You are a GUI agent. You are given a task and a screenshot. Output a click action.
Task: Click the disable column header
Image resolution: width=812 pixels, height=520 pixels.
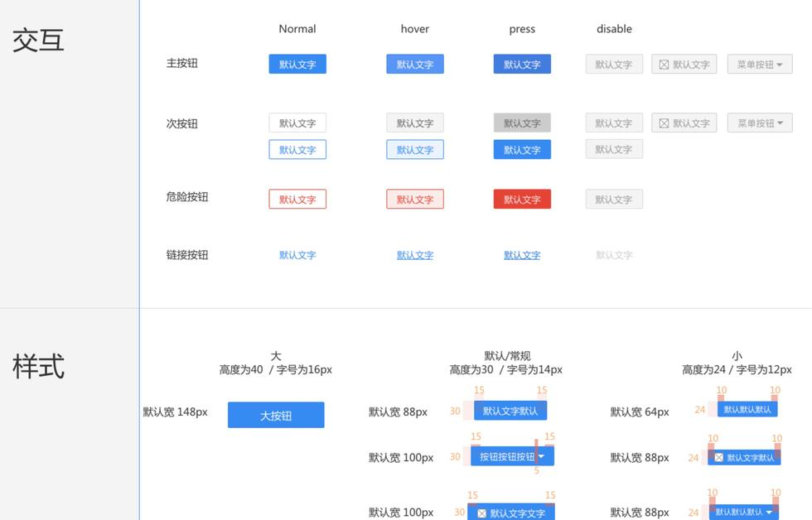point(614,29)
